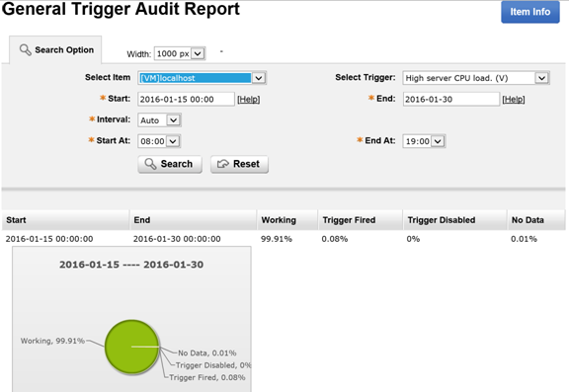Click the Working column header

287,220
